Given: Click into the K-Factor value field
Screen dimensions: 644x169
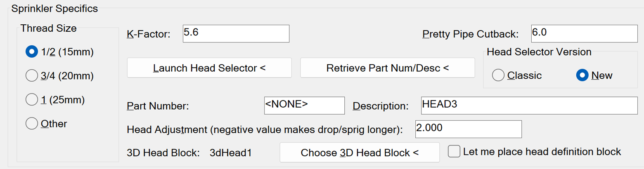Looking at the screenshot, I should [x=236, y=33].
